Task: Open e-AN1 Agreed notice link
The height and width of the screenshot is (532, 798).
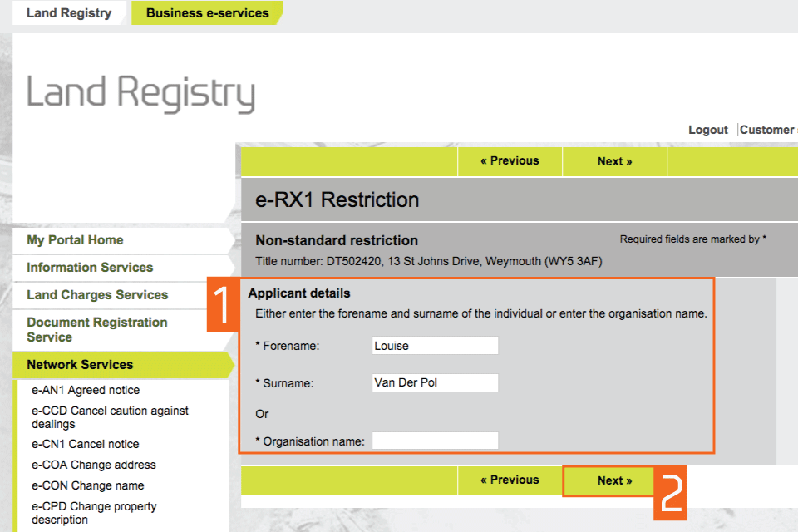Action: [x=86, y=390]
